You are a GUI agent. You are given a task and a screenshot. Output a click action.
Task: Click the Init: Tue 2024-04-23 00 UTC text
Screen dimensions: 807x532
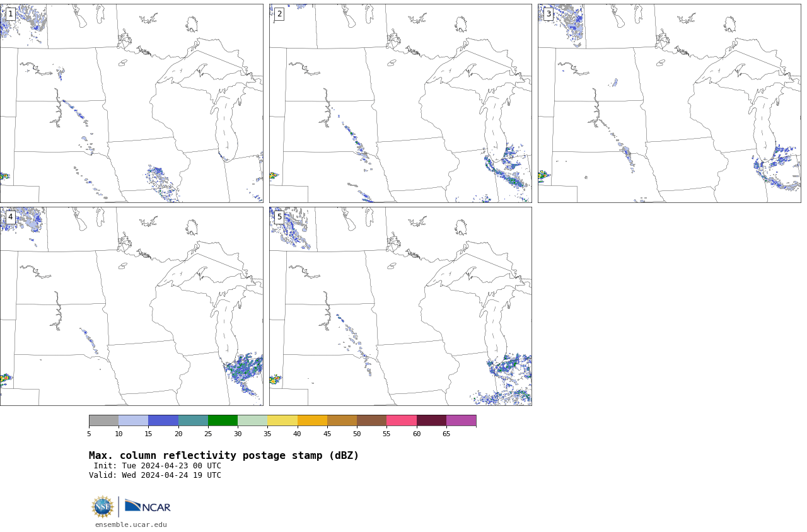(x=158, y=466)
